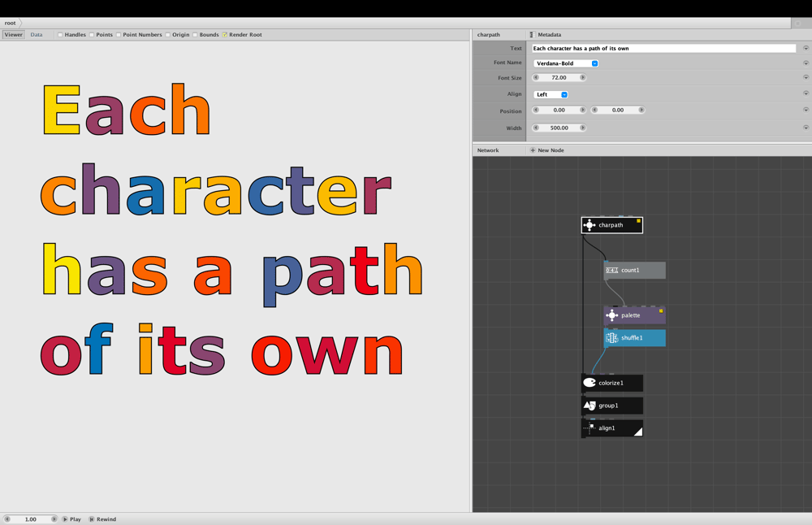Enable the Bounds checkbox
Viewport: 812px width, 525px height.
195,35
